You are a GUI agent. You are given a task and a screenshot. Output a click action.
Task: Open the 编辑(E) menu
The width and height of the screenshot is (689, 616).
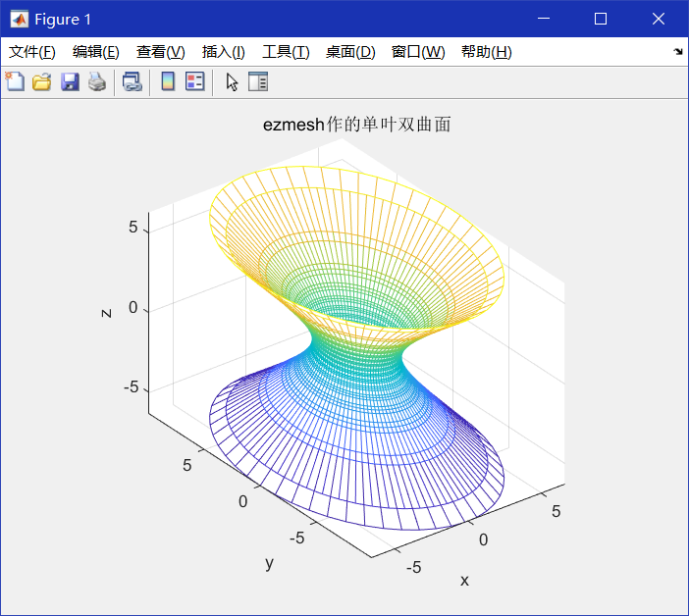coord(96,52)
